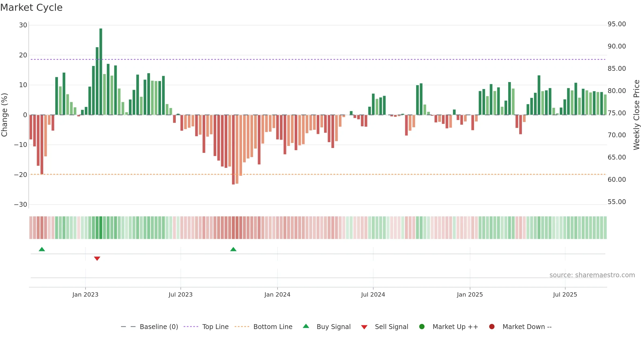The image size is (644, 362).
Task: Toggle the Baseline (0) legend entry
Action: pyautogui.click(x=159, y=327)
